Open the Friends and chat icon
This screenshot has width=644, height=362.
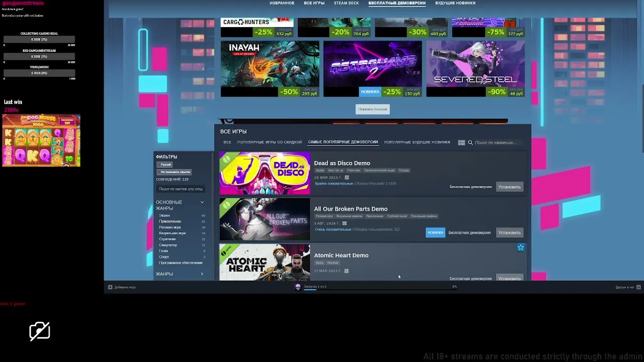638,287
